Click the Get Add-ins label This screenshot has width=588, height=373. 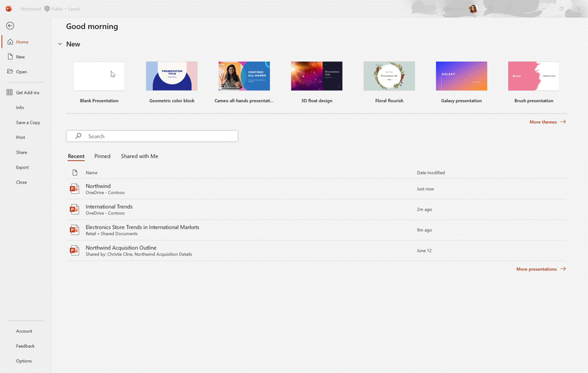click(28, 92)
